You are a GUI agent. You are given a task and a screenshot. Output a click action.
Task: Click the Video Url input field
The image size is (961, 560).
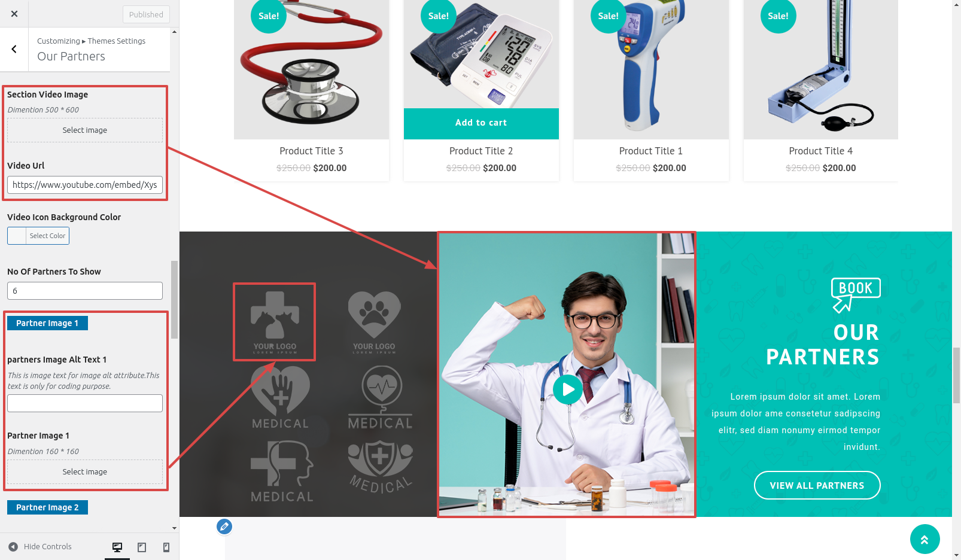(85, 185)
